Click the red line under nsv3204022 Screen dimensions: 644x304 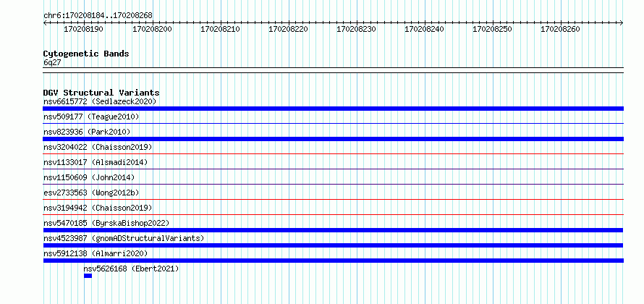(x=333, y=153)
